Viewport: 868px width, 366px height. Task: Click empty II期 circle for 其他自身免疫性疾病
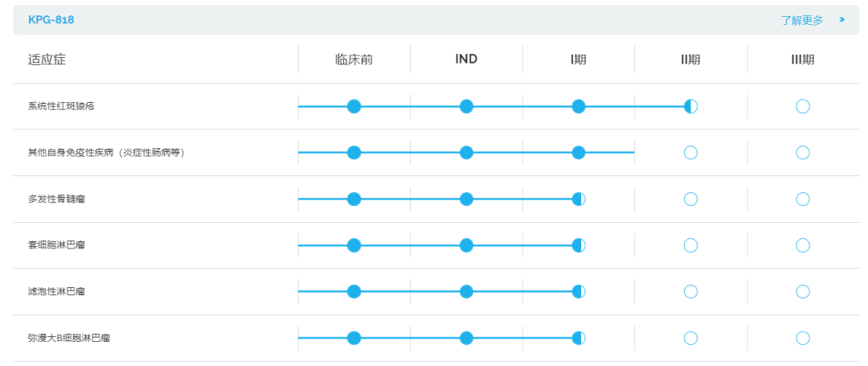690,152
